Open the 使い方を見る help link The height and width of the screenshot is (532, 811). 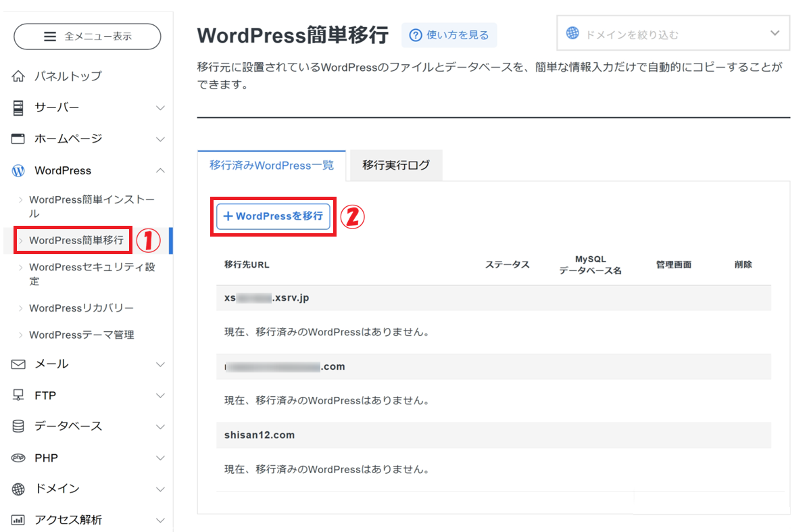coord(449,35)
